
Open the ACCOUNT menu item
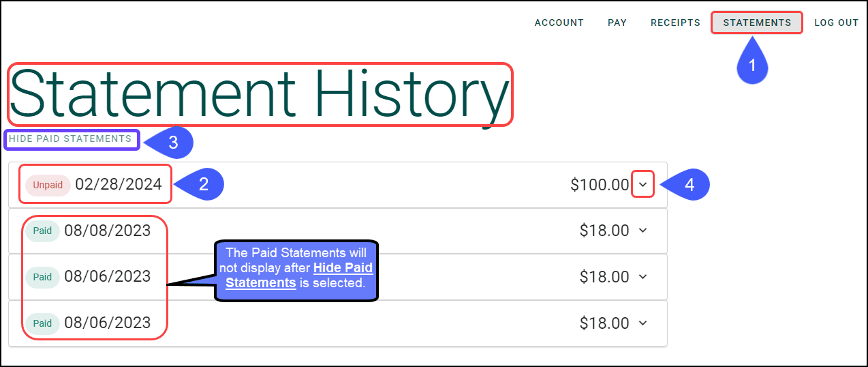559,23
